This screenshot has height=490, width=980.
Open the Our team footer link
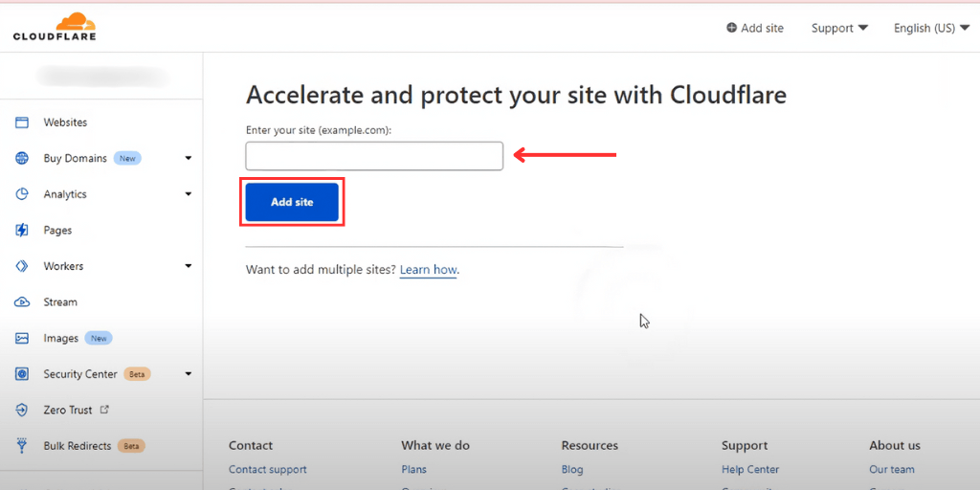(891, 469)
